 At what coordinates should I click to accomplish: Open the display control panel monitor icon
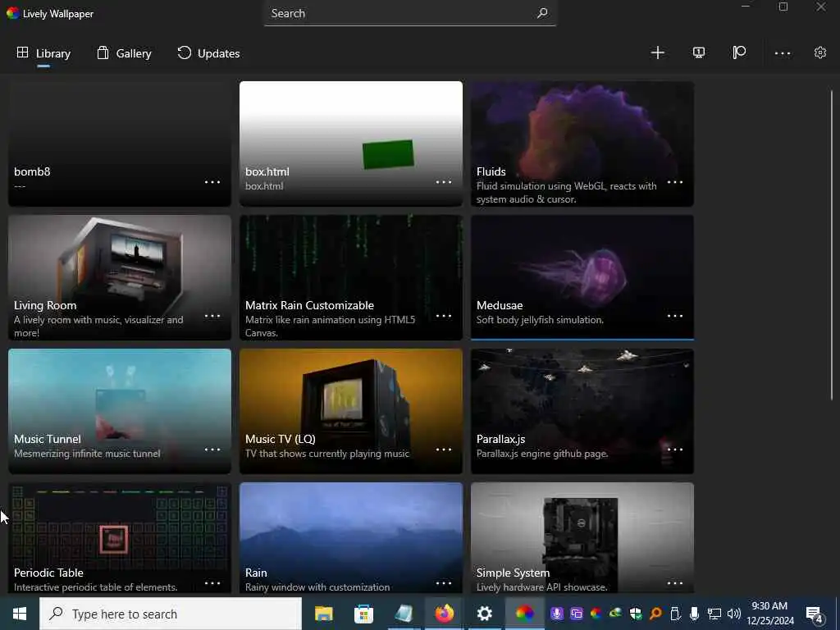[699, 52]
